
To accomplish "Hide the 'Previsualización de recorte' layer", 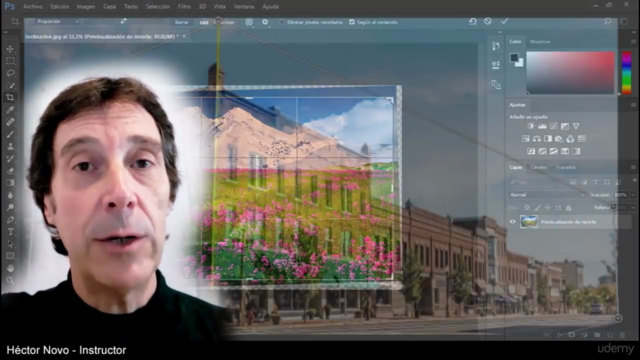I will click(x=513, y=222).
